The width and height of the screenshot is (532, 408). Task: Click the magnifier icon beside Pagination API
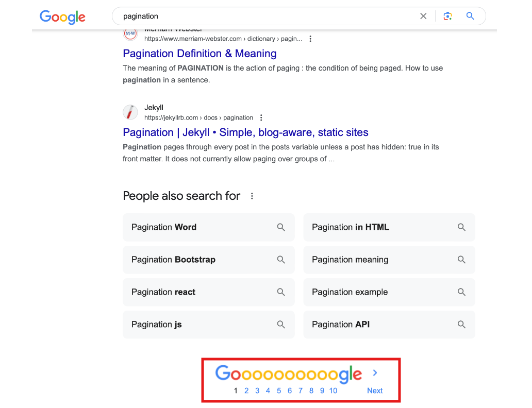click(x=461, y=325)
